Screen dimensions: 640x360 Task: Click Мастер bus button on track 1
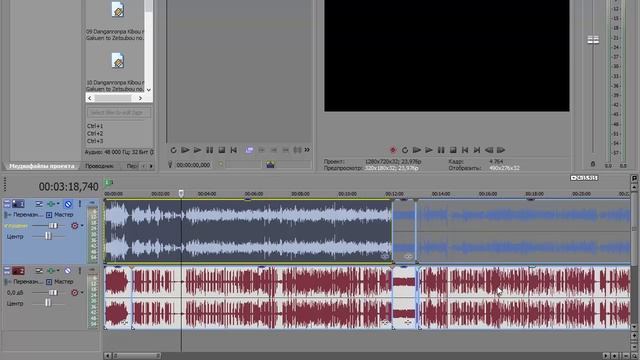(x=60, y=214)
